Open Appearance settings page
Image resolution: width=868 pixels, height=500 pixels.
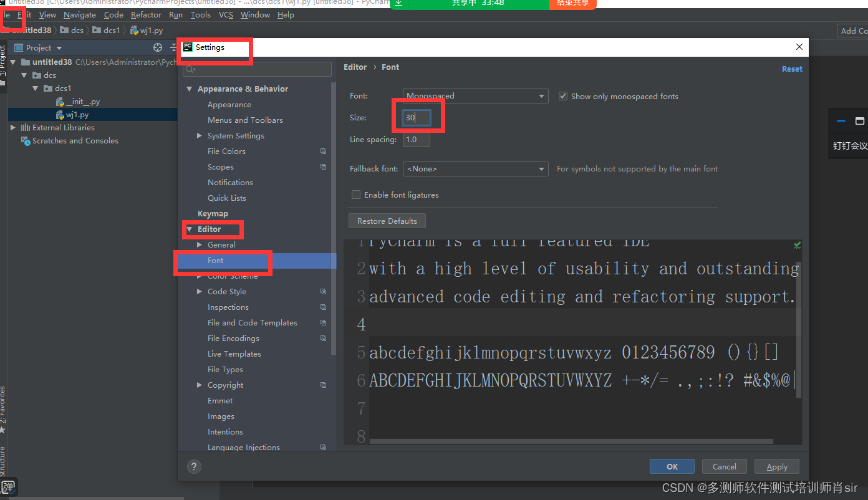229,105
